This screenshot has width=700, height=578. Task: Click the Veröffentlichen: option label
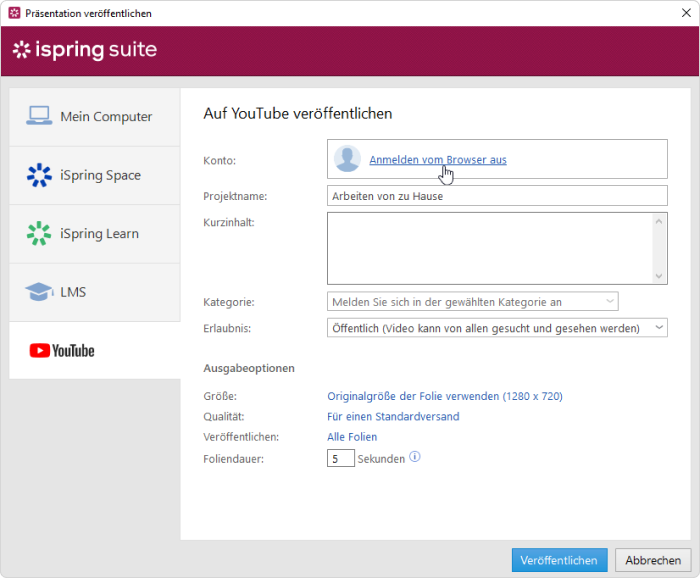[x=241, y=437]
